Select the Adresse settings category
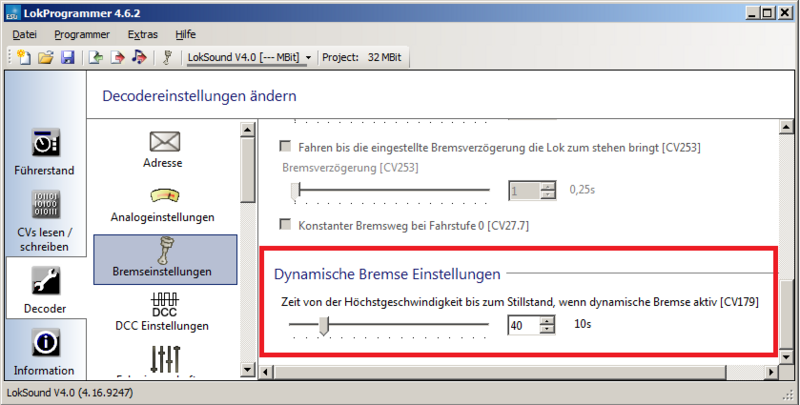 coord(163,149)
